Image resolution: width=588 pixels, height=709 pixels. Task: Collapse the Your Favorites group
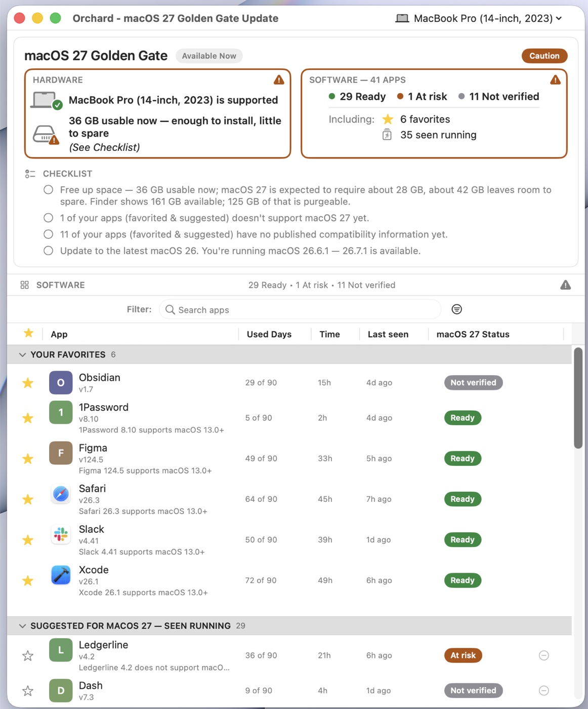(22, 354)
